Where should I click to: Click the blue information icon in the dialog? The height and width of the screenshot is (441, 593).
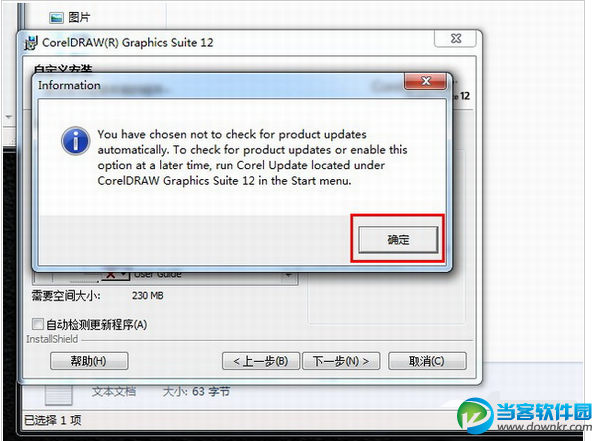76,141
